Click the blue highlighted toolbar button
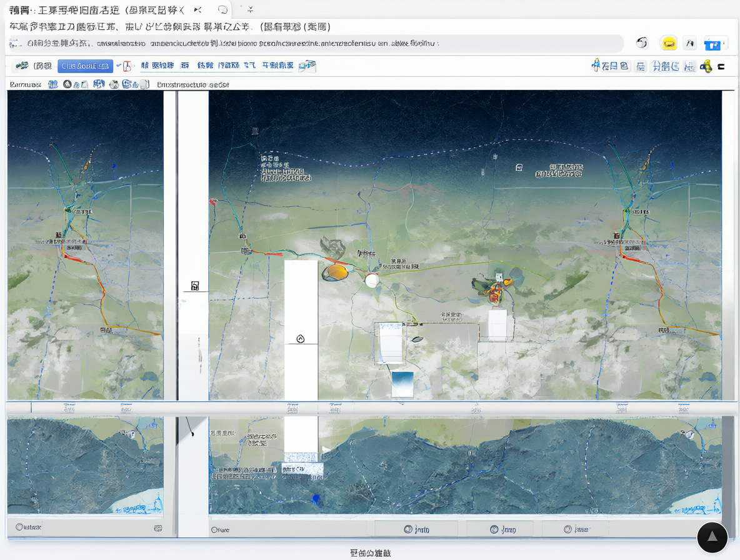Screen dimensions: 740x560 click(86, 66)
